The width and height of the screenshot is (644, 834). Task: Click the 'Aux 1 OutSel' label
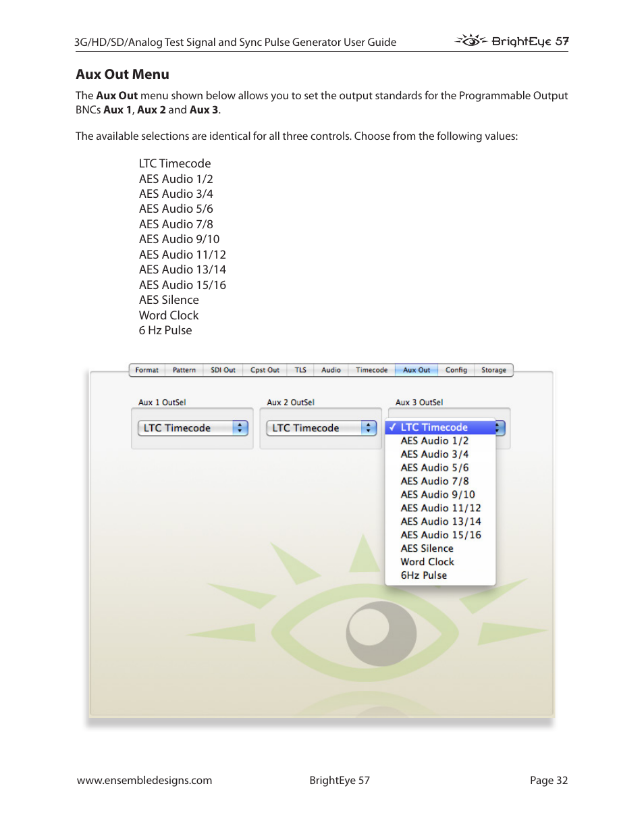162,402
